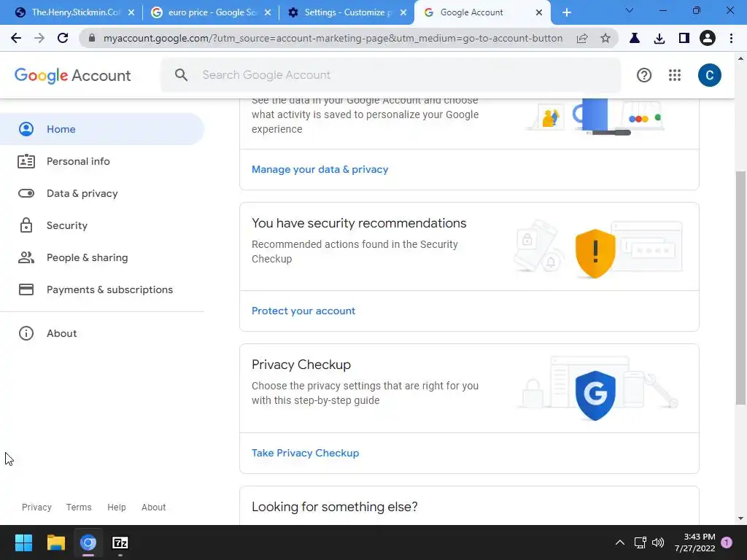Image resolution: width=747 pixels, height=560 pixels.
Task: Click the security warning shield illustration
Action: pos(595,253)
